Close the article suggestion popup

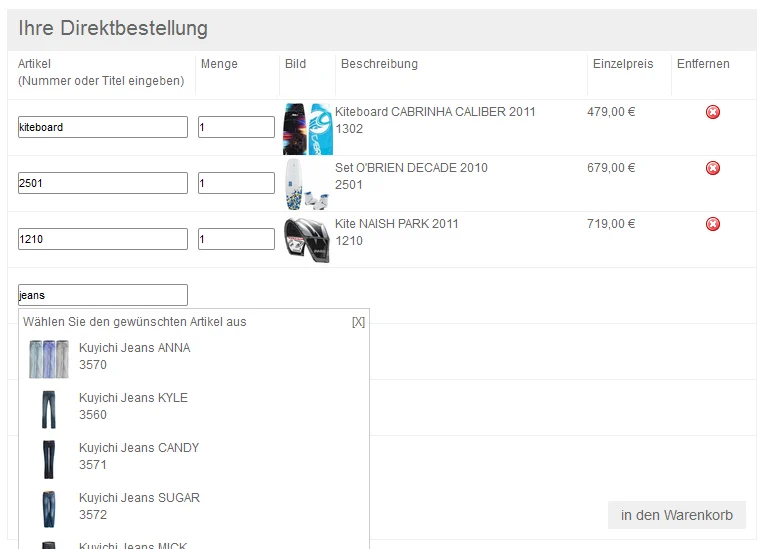(x=358, y=322)
